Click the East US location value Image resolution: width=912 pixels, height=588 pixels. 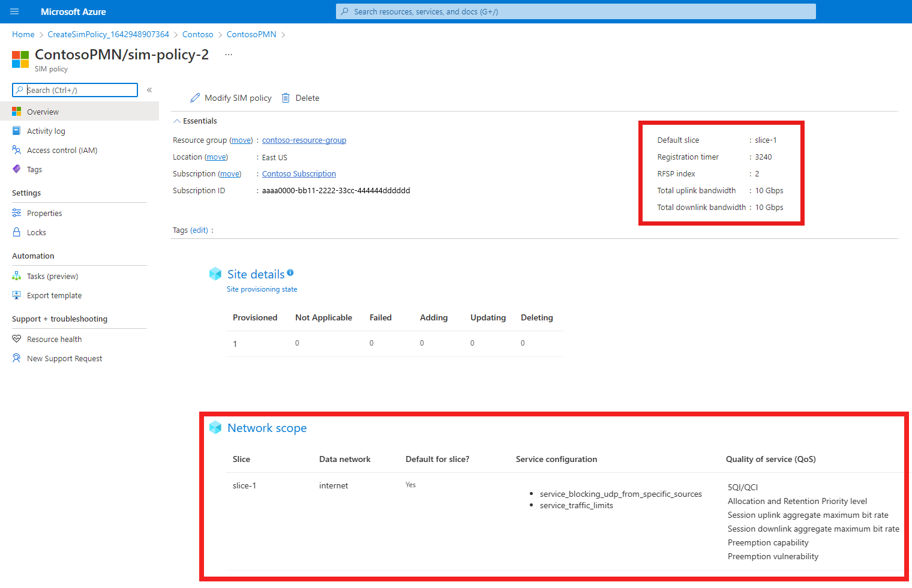275,157
